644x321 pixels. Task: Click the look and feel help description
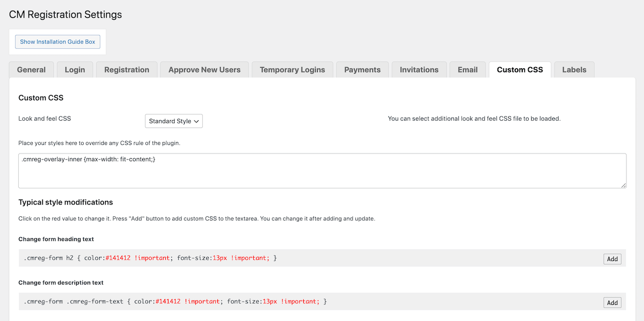[474, 119]
